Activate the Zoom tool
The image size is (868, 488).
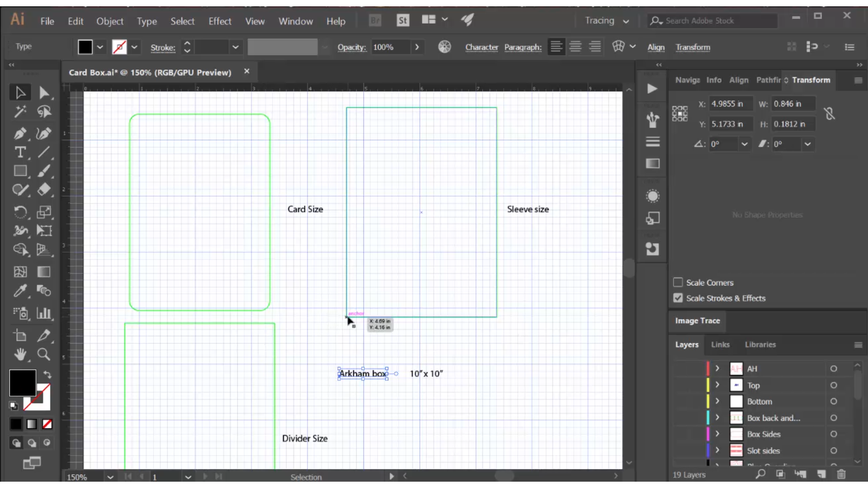click(44, 356)
